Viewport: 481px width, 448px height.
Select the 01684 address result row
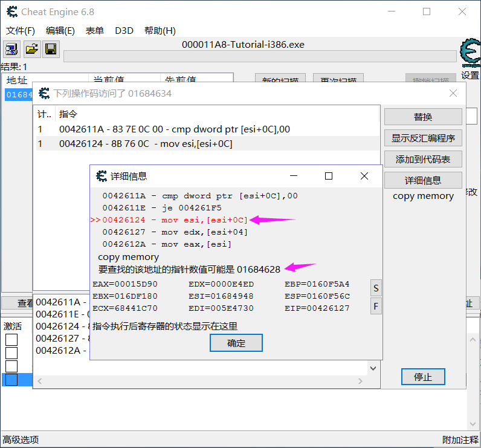(x=18, y=94)
